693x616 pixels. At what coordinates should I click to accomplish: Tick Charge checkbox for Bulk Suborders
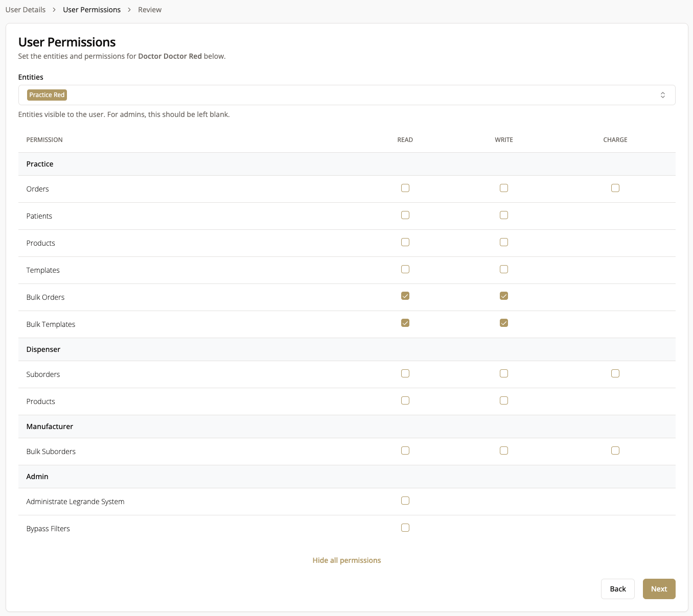click(615, 451)
